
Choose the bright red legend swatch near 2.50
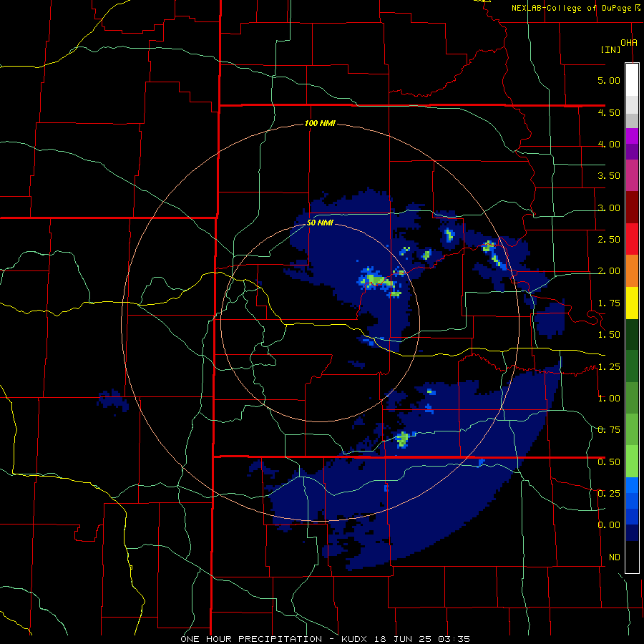(632, 239)
